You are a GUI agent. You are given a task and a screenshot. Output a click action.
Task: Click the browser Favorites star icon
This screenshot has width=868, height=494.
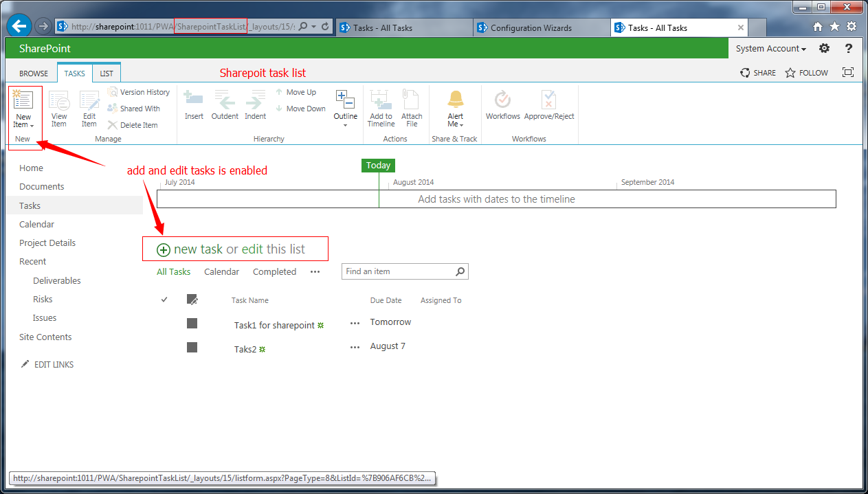(834, 27)
